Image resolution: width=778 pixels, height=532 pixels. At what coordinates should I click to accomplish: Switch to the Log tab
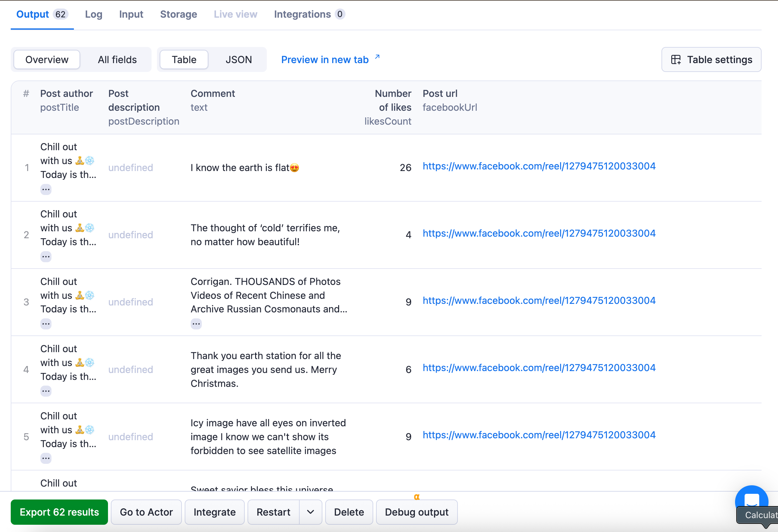tap(93, 14)
